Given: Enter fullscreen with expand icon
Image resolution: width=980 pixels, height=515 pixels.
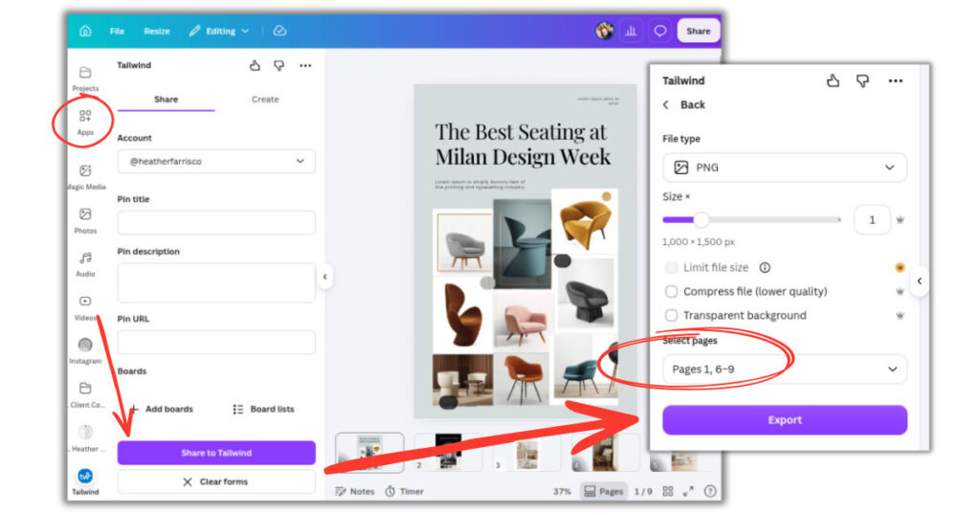Looking at the screenshot, I should click(688, 491).
